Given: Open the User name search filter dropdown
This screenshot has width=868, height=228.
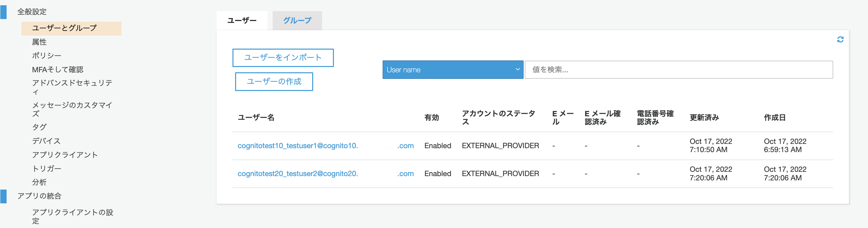Looking at the screenshot, I should (x=452, y=70).
